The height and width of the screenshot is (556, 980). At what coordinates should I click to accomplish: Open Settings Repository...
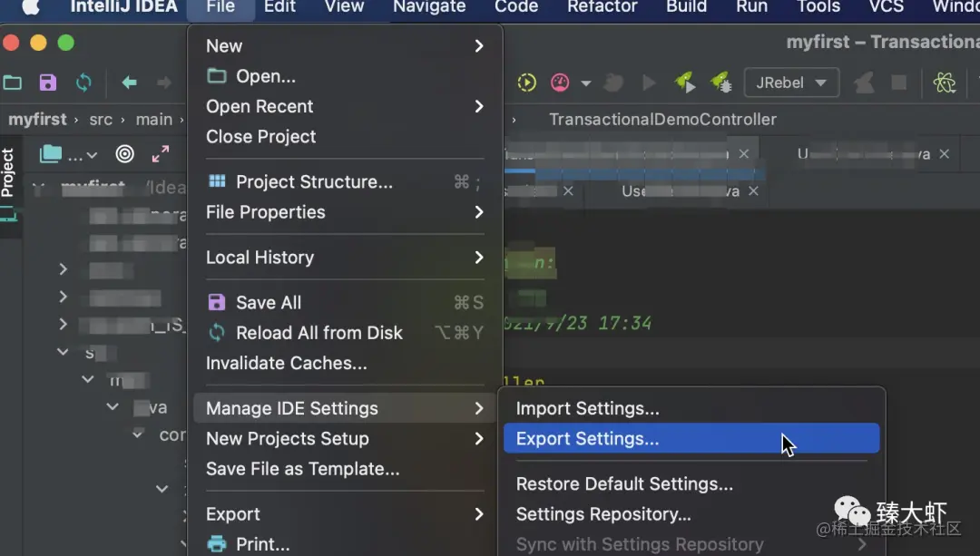691,514
